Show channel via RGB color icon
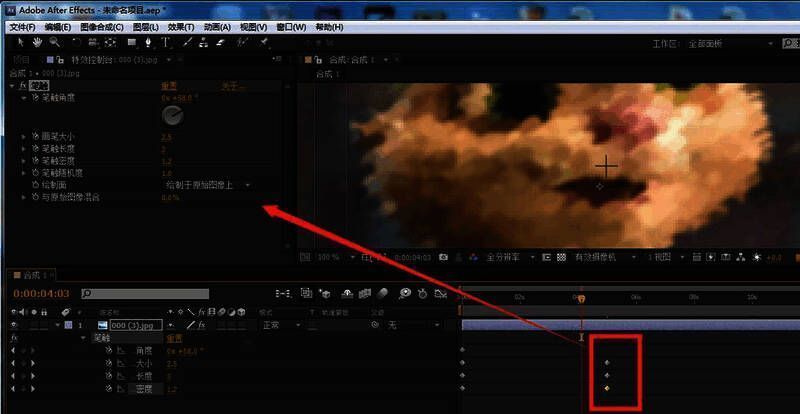 click(x=473, y=257)
